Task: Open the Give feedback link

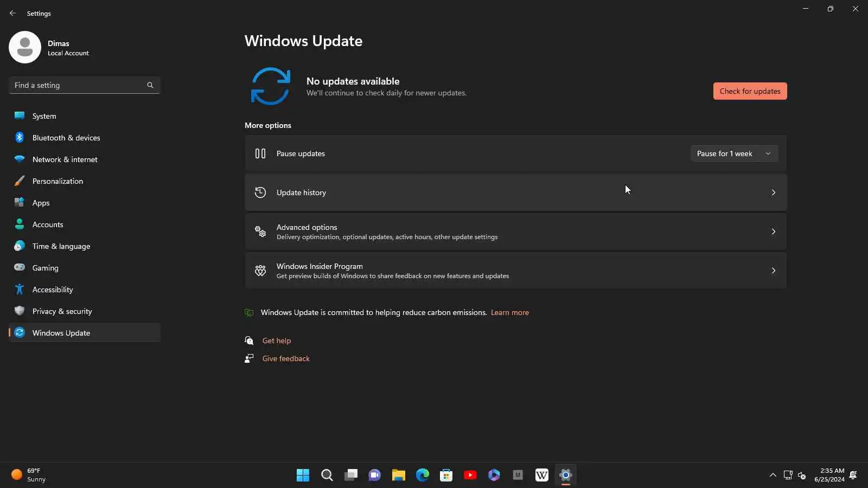Action: [286, 358]
